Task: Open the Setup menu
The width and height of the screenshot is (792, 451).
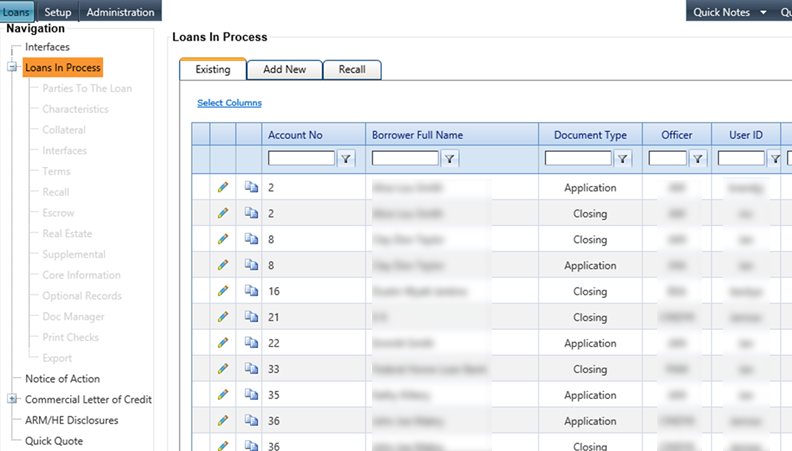Action: coord(58,12)
